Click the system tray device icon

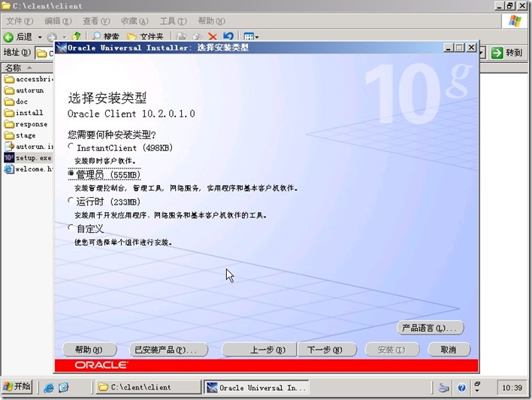(x=443, y=387)
